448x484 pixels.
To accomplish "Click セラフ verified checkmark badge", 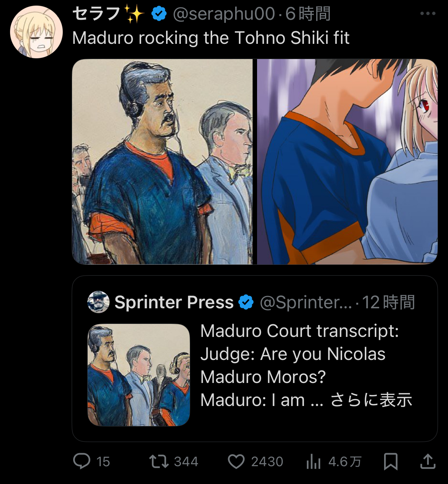I will (159, 14).
